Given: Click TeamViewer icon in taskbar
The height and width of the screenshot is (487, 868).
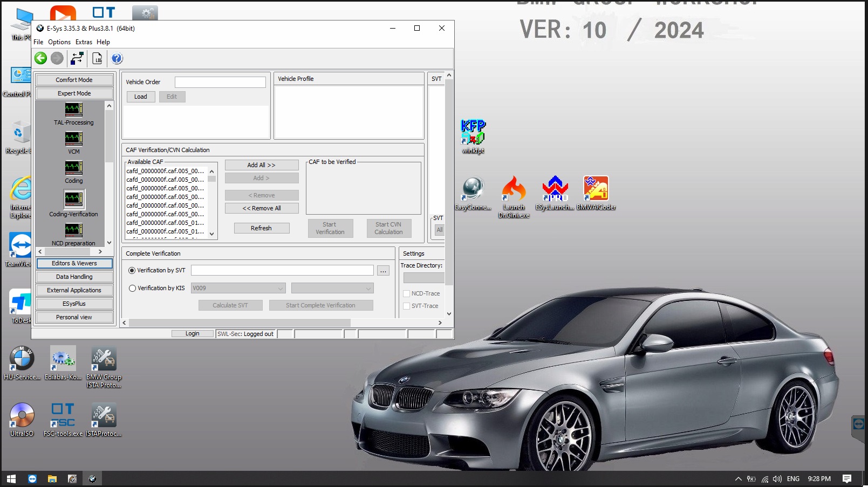Looking at the screenshot, I should [x=32, y=479].
